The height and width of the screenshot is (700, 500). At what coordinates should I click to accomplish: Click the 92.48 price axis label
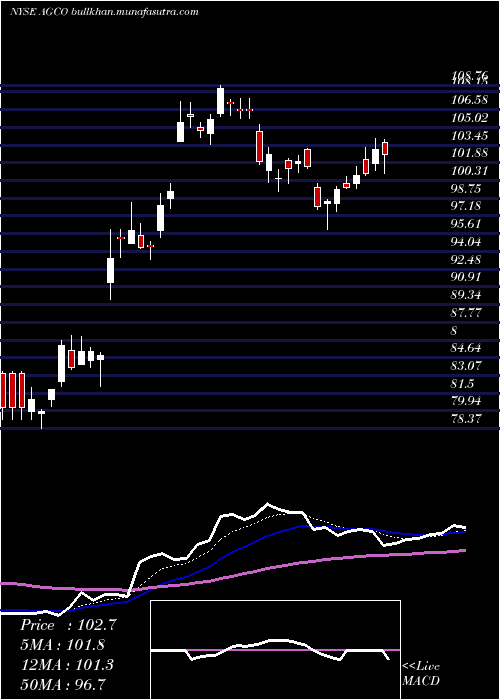[x=466, y=259]
